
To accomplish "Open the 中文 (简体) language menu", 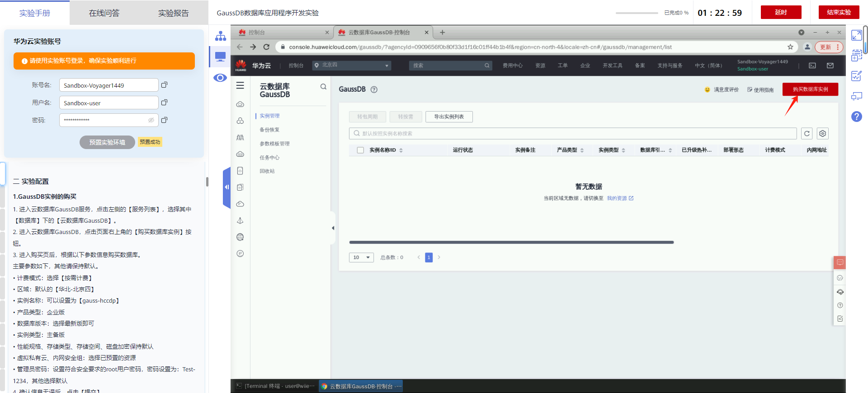I will pyautogui.click(x=708, y=65).
